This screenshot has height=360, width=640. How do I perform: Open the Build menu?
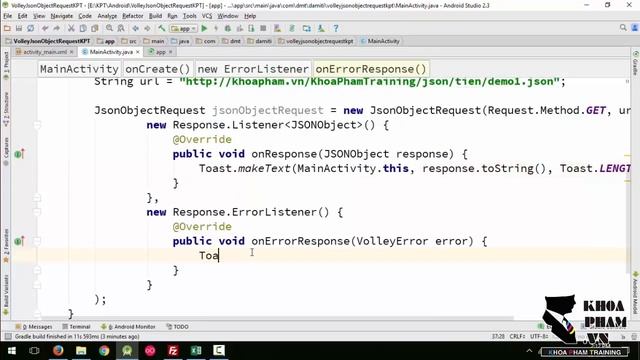155,16
